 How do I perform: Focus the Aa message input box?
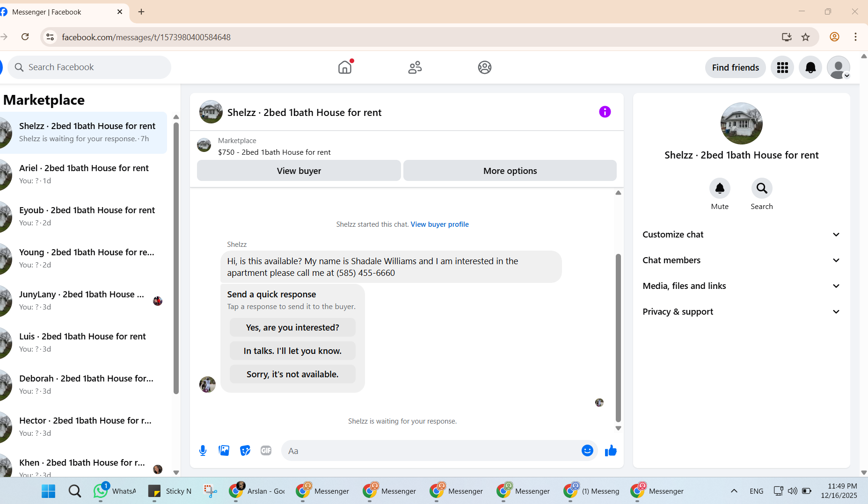(430, 451)
